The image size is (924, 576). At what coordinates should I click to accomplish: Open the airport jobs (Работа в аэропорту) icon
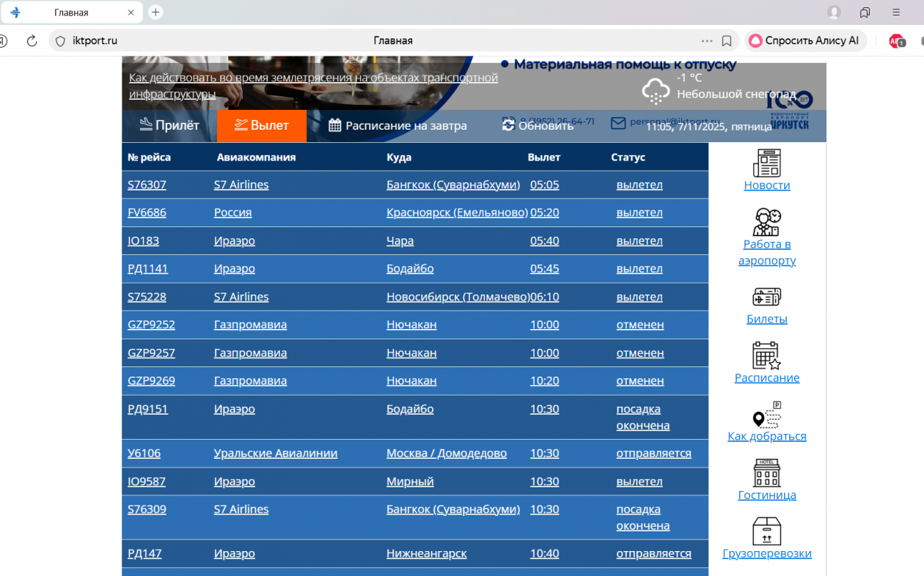click(766, 222)
